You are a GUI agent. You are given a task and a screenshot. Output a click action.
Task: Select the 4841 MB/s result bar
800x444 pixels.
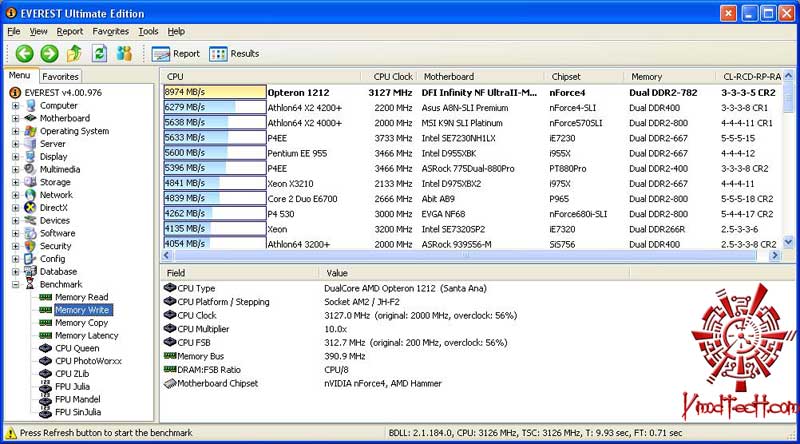tap(215, 183)
